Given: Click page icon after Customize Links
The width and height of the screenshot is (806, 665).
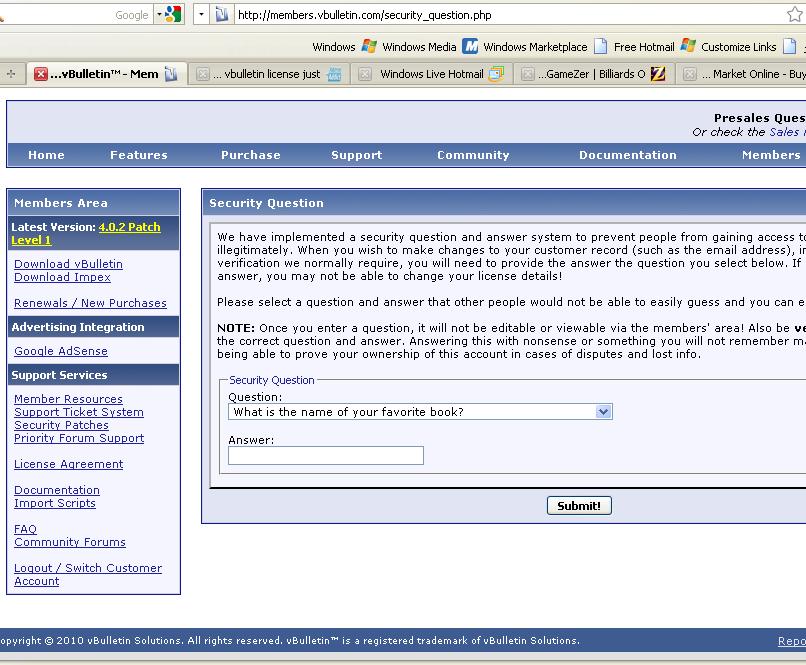Looking at the screenshot, I should [790, 46].
